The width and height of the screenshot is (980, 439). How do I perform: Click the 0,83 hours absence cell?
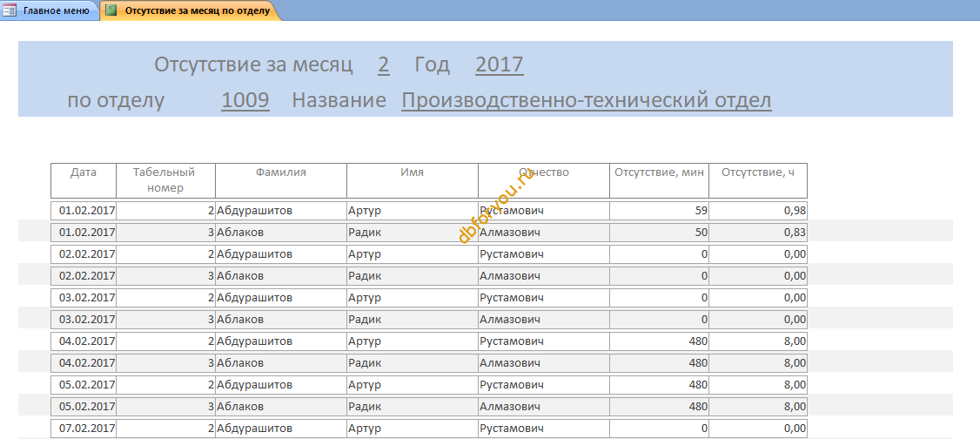click(x=758, y=233)
